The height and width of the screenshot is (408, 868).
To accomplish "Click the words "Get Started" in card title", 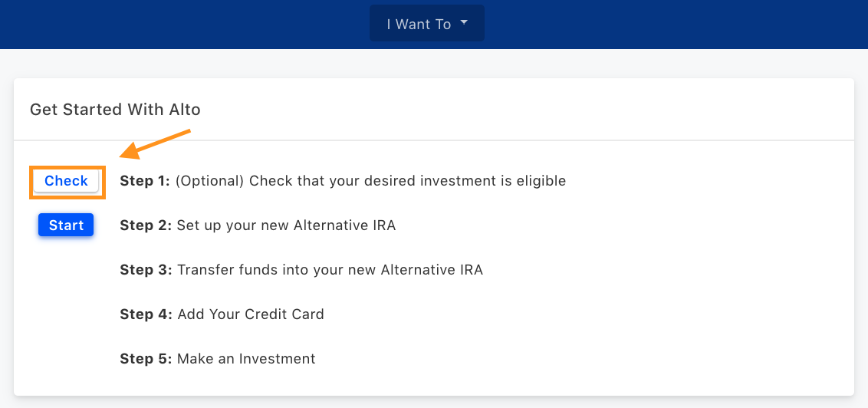I will (77, 110).
